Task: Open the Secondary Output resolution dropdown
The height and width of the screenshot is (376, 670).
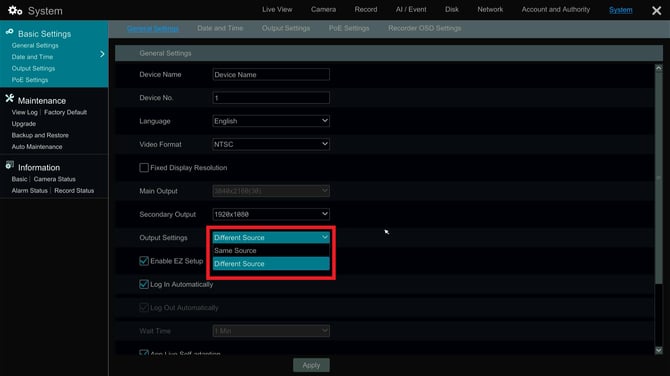Action: [271, 214]
